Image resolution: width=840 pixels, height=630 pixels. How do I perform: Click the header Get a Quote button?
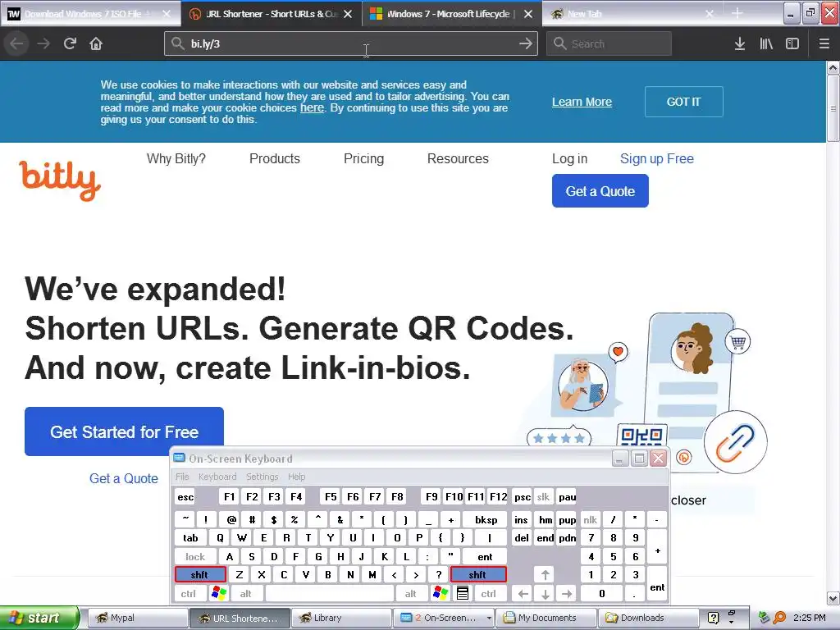[600, 190]
